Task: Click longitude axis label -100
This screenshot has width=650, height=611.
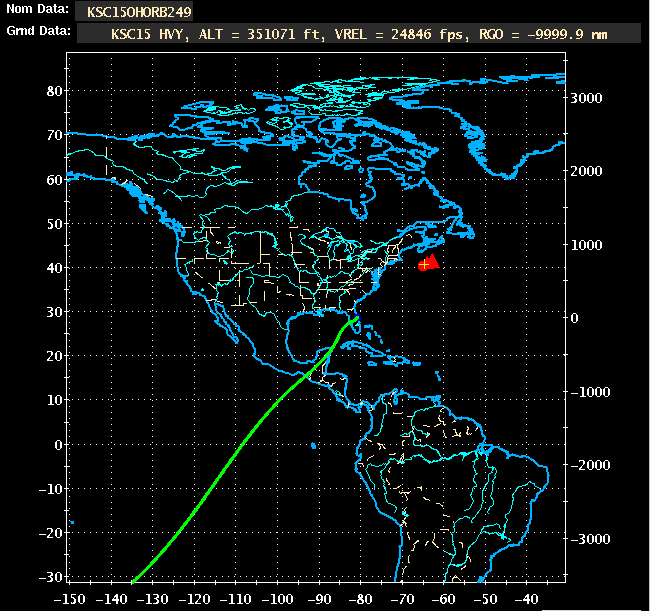Action: click(x=277, y=599)
